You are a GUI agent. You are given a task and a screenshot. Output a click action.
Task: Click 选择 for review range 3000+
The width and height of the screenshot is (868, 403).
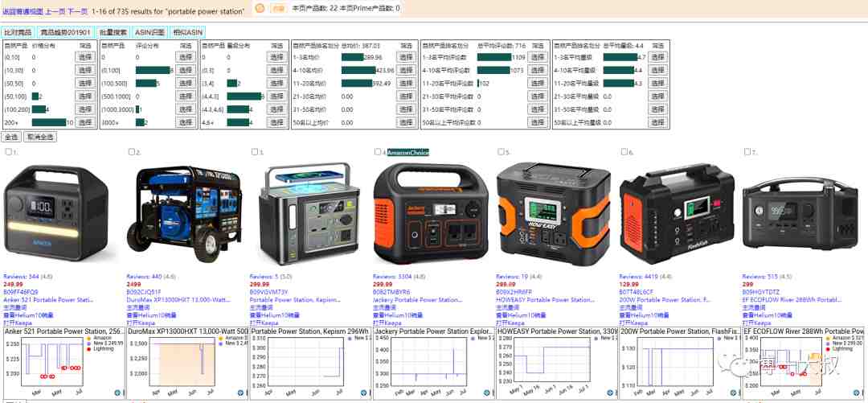186,122
